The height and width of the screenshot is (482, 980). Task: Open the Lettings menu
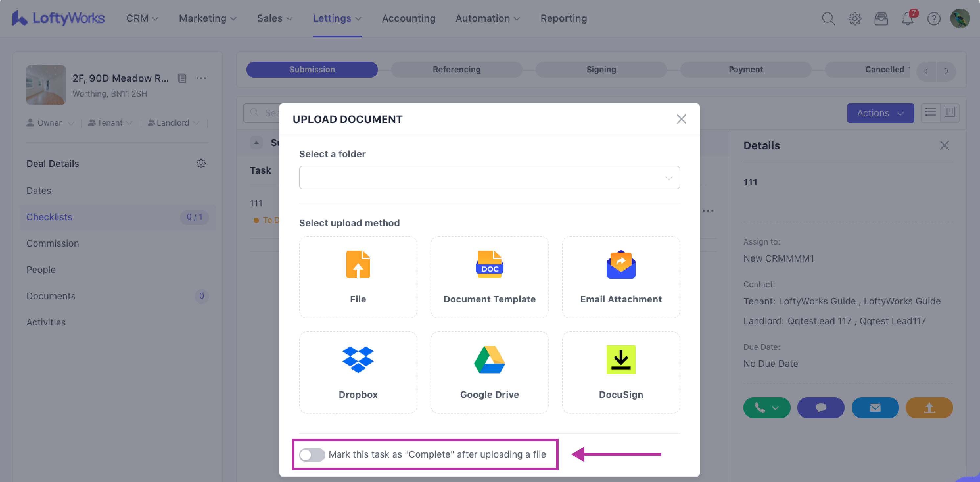337,18
